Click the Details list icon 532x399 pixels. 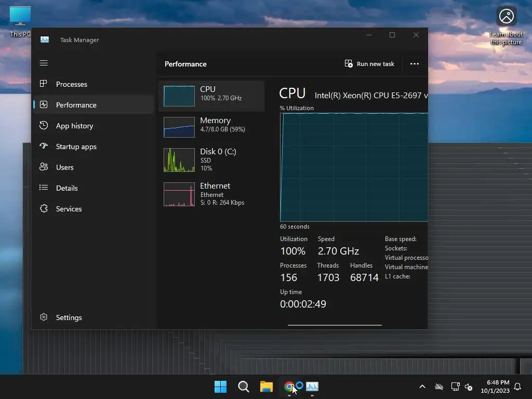[44, 188]
